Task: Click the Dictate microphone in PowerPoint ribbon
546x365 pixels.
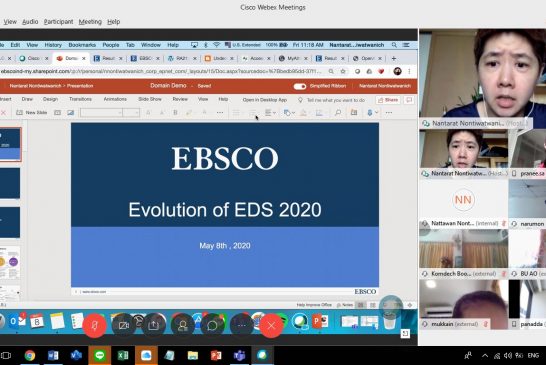Action: click(x=370, y=112)
